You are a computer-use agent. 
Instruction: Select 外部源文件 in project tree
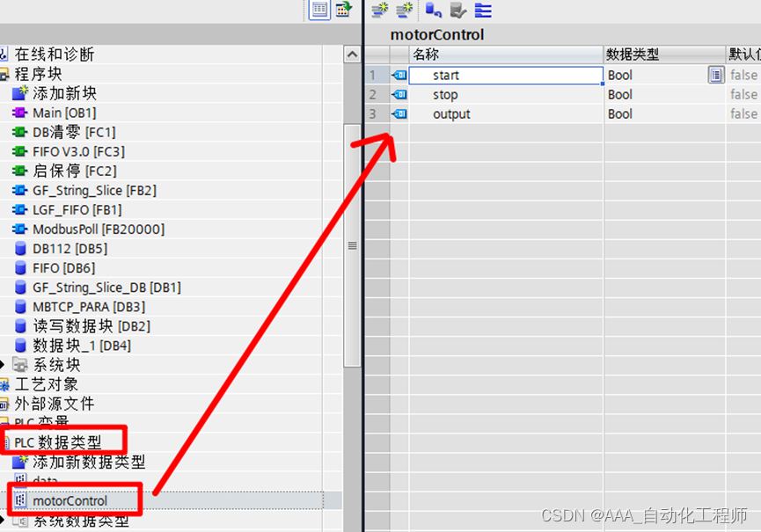click(x=54, y=404)
